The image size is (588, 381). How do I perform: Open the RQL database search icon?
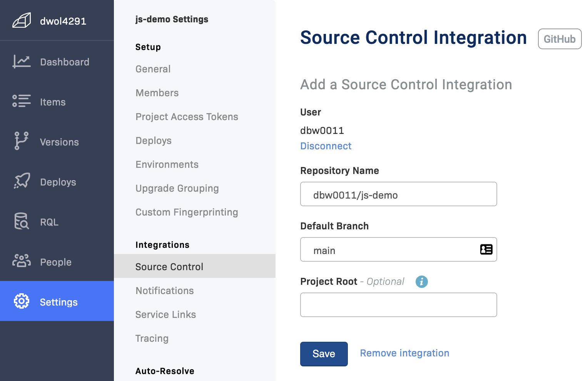[22, 221]
